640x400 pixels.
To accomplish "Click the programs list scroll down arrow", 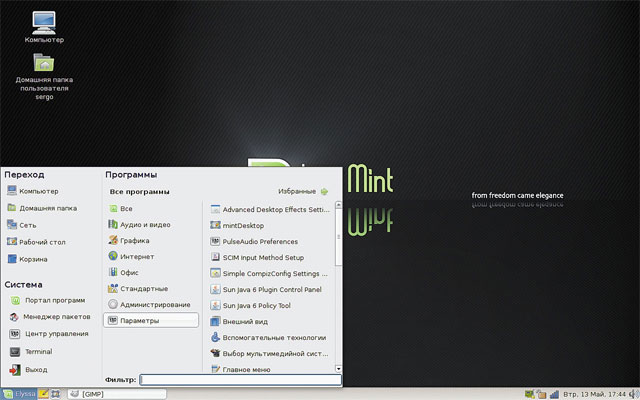I will [x=338, y=369].
